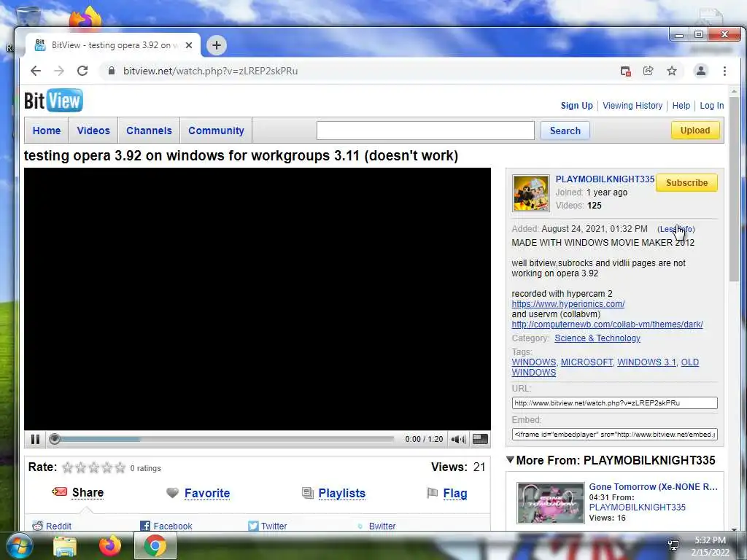
Task: Click the BitView logo
Action: pos(53,101)
